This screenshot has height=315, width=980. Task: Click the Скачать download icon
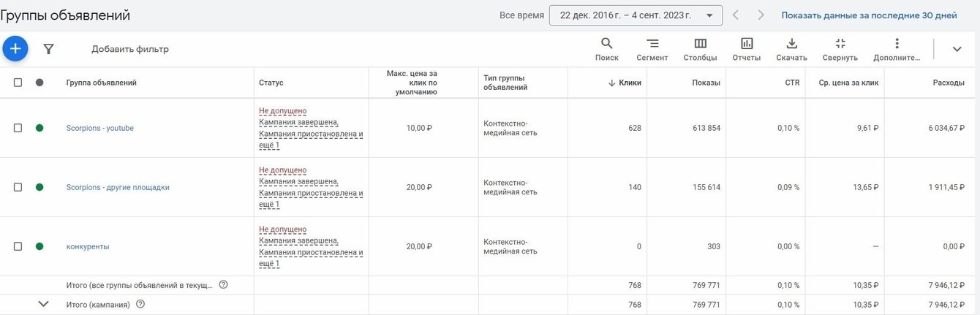pyautogui.click(x=791, y=49)
